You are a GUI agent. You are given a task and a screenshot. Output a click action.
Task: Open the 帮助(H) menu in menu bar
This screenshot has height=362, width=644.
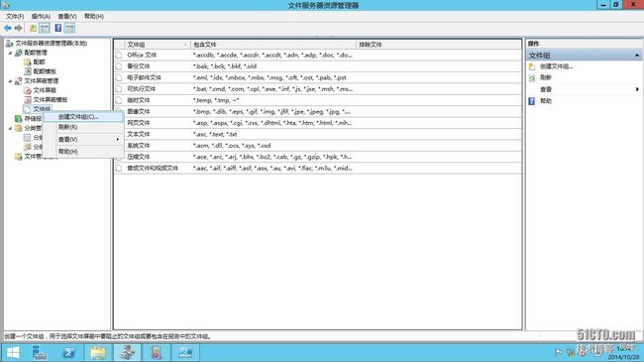94,16
